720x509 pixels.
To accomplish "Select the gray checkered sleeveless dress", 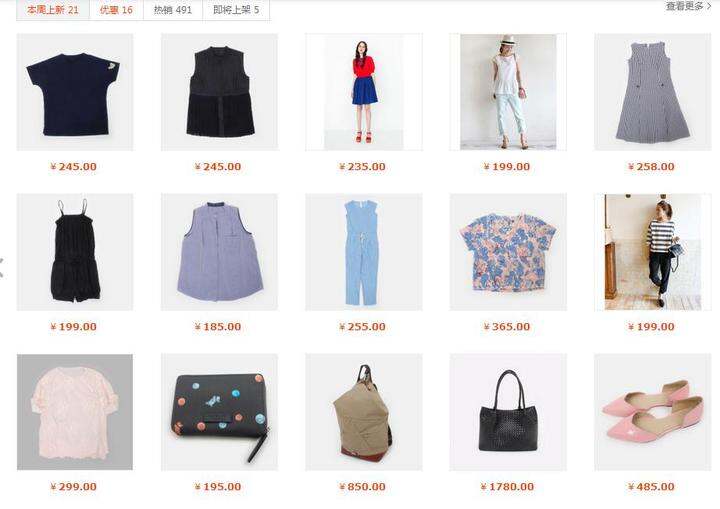I will click(652, 92).
